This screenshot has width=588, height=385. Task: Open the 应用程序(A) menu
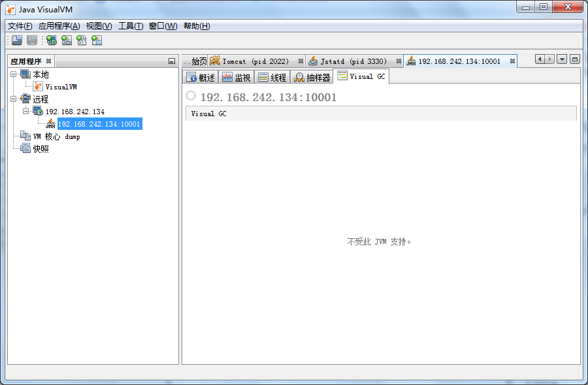pos(59,26)
